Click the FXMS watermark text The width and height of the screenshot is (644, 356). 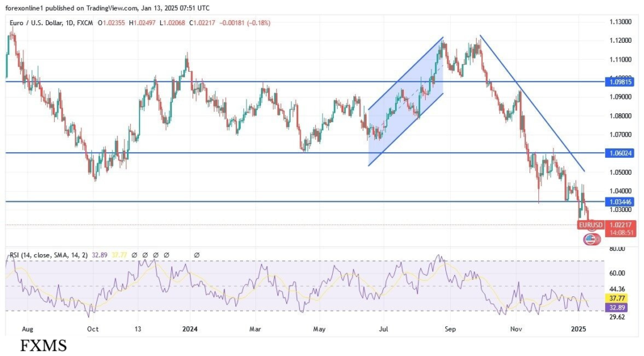[43, 345]
